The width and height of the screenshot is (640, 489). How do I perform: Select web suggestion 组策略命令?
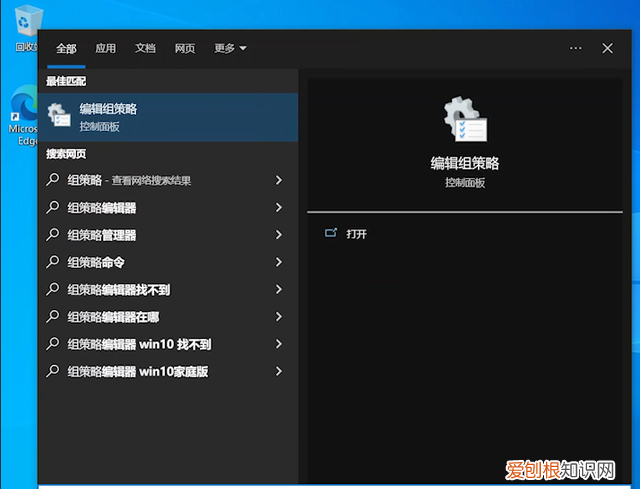[168, 262]
